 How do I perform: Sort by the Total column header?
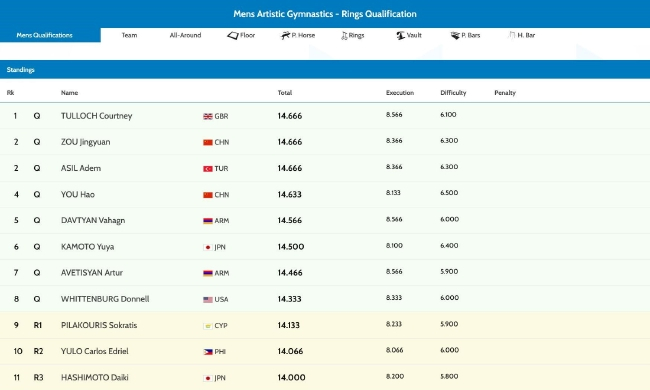(x=285, y=93)
